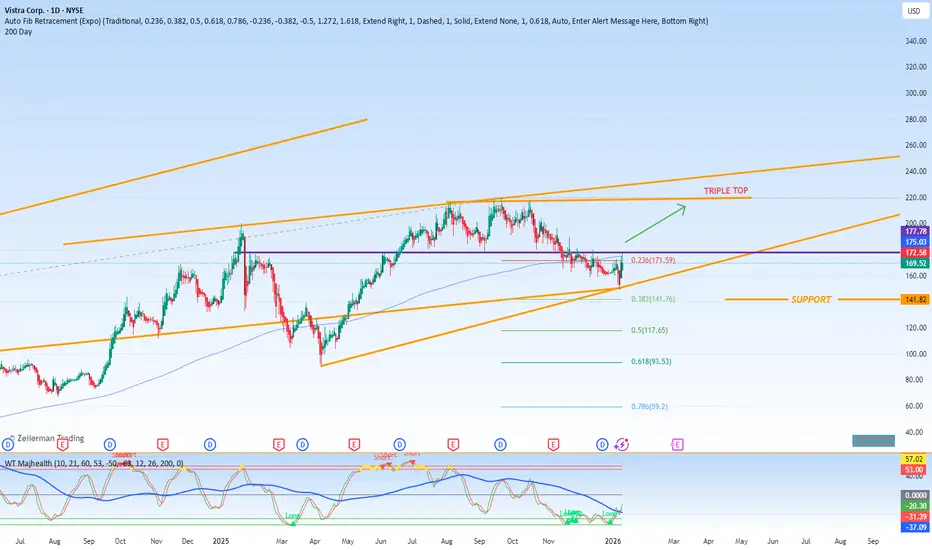
Task: Click the 0.5(117.65) Fib level label
Action: tap(649, 330)
